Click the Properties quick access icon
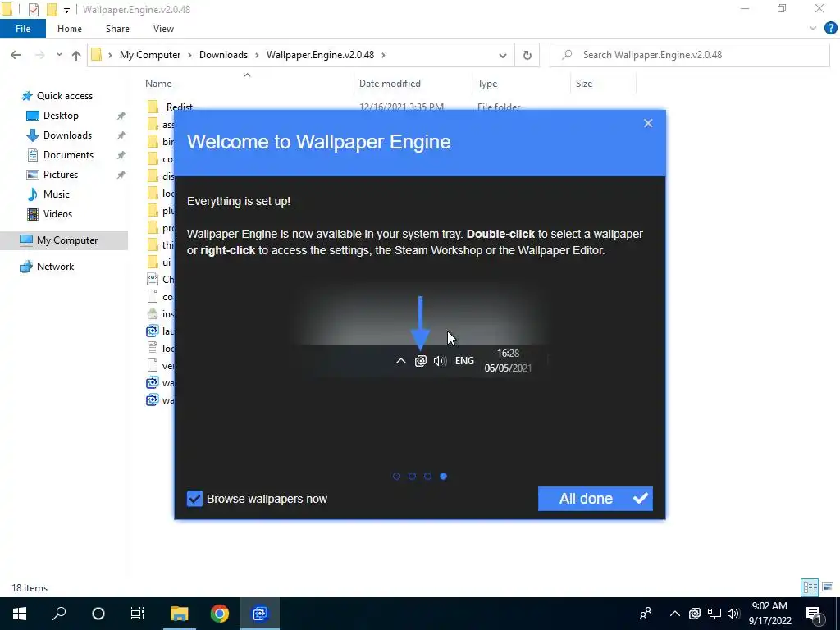Viewport: 840px width, 630px height. click(33, 10)
